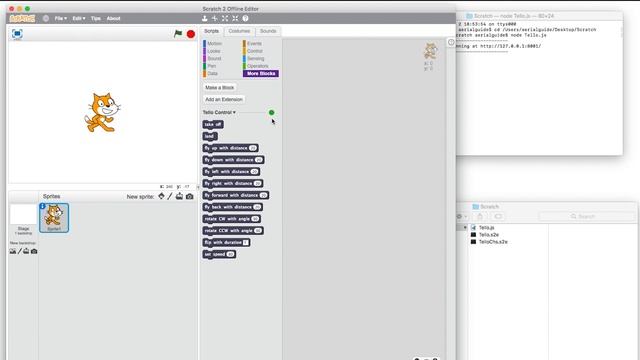Click the green Tello Control status indicator

pos(271,112)
